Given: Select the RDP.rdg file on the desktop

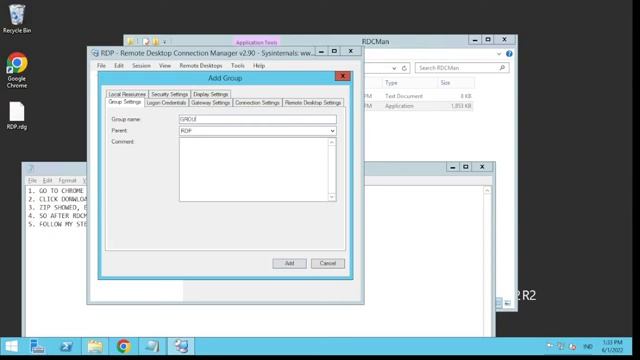Looking at the screenshot, I should pos(17,116).
